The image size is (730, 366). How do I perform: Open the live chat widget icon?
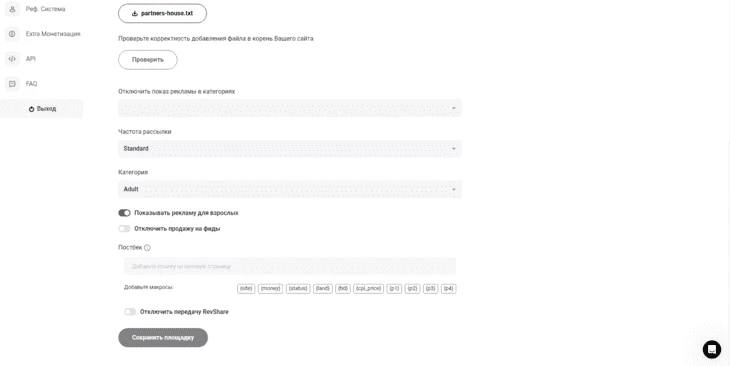711,349
